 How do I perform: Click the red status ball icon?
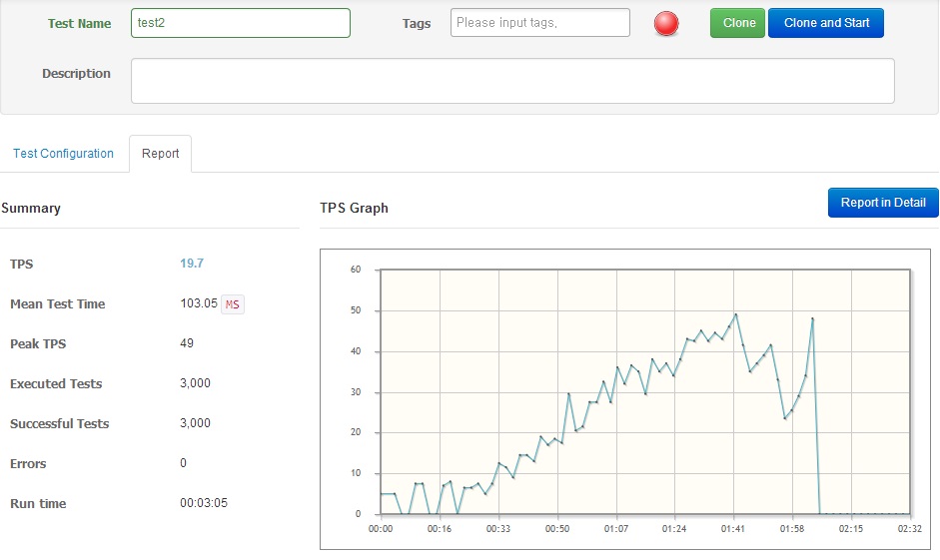tap(666, 24)
